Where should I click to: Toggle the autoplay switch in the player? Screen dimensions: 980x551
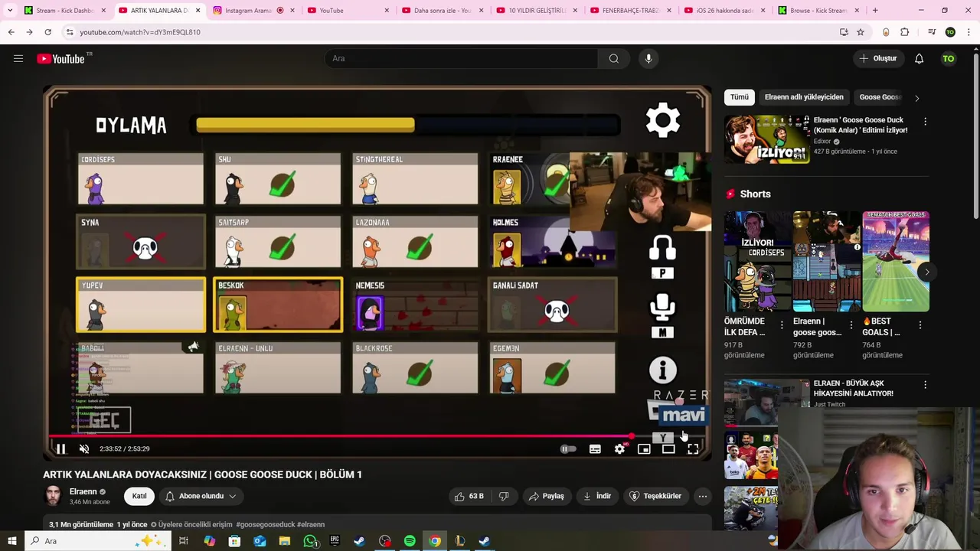[x=567, y=449]
